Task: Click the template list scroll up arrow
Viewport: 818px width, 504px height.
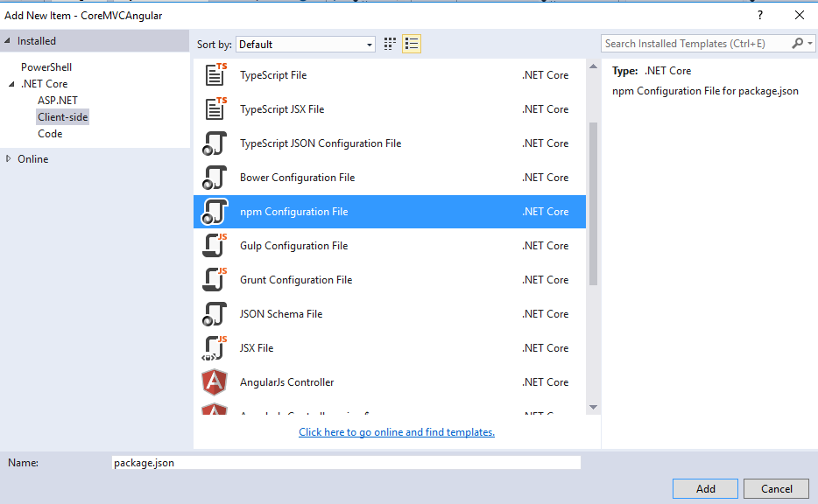Action: (x=593, y=66)
